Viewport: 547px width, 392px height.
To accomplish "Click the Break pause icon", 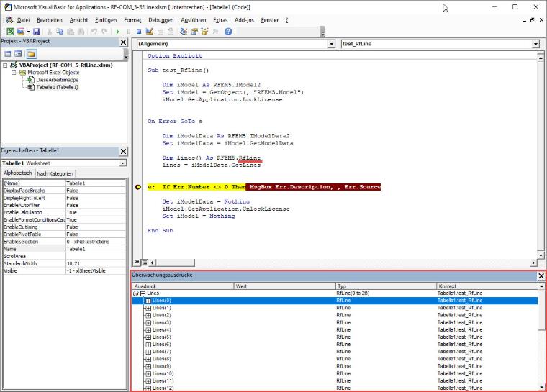I will tap(128, 32).
